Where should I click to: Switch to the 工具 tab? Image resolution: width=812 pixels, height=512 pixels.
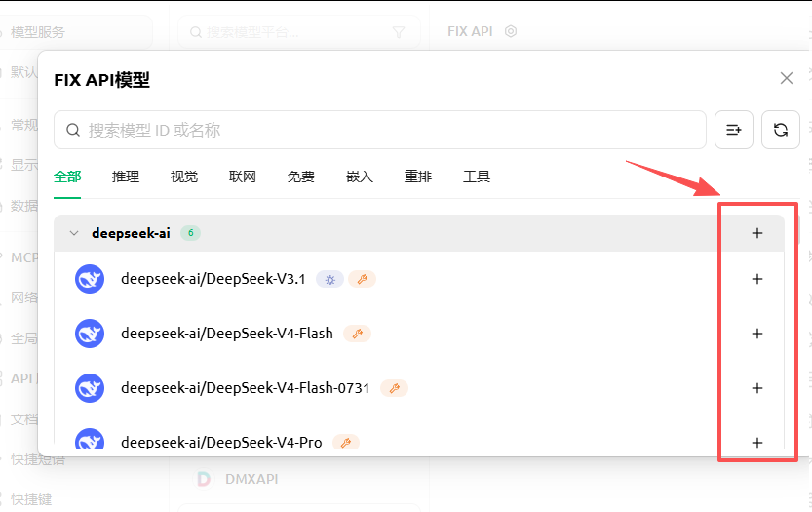pyautogui.click(x=477, y=177)
